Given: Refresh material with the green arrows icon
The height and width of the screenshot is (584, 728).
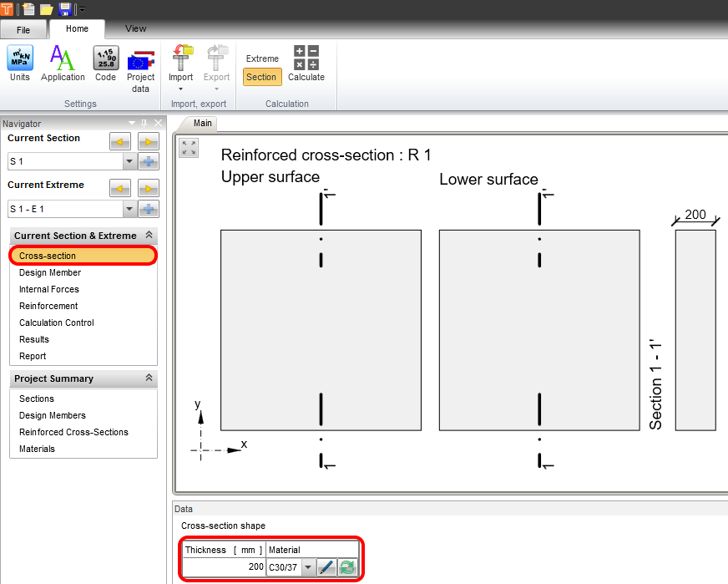Looking at the screenshot, I should coord(346,567).
